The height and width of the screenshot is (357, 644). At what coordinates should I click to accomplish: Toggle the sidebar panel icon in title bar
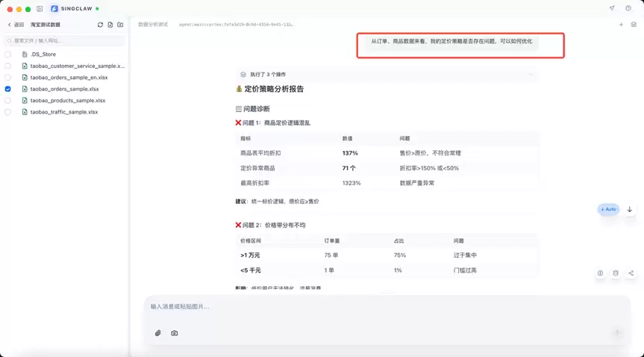pyautogui.click(x=40, y=9)
